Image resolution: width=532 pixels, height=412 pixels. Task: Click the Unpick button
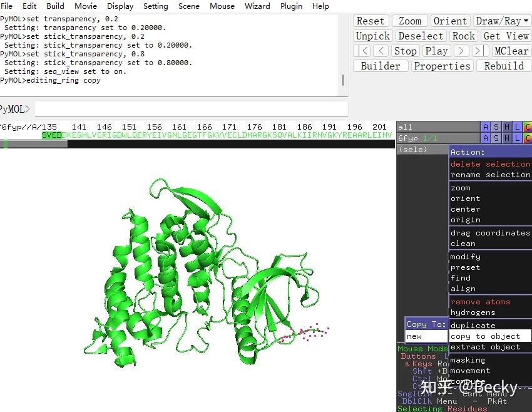373,36
